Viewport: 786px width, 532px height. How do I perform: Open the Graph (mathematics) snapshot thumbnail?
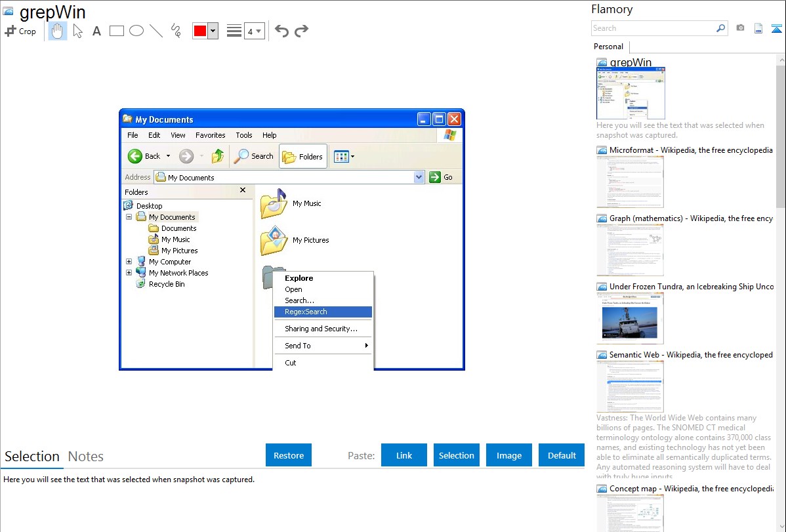point(630,250)
